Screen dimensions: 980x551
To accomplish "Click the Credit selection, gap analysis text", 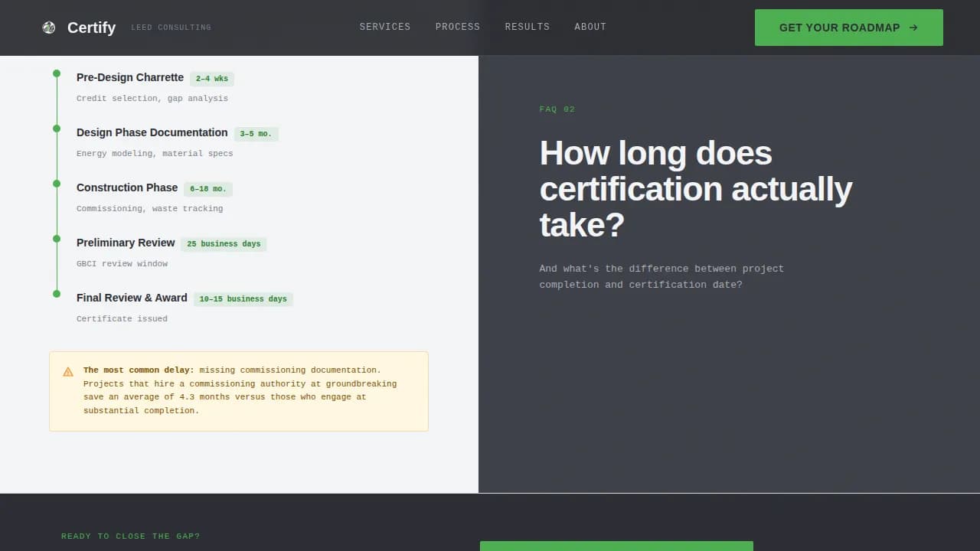I will [152, 98].
